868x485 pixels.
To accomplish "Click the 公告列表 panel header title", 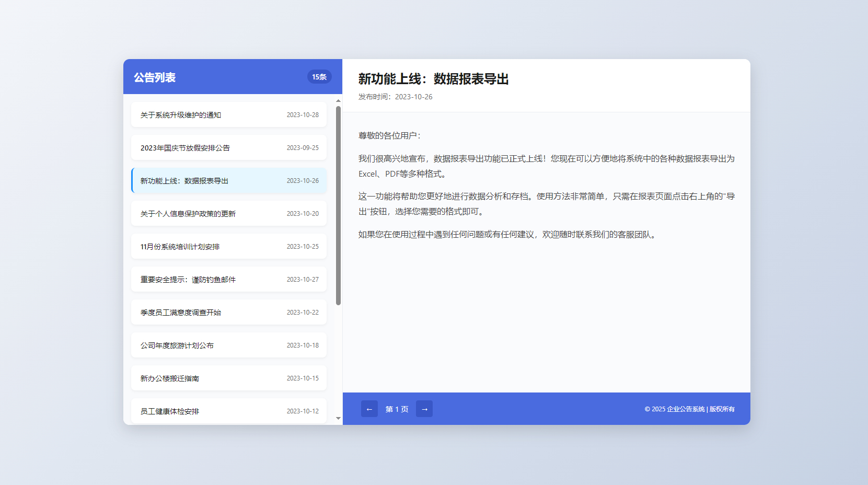I will click(x=155, y=77).
